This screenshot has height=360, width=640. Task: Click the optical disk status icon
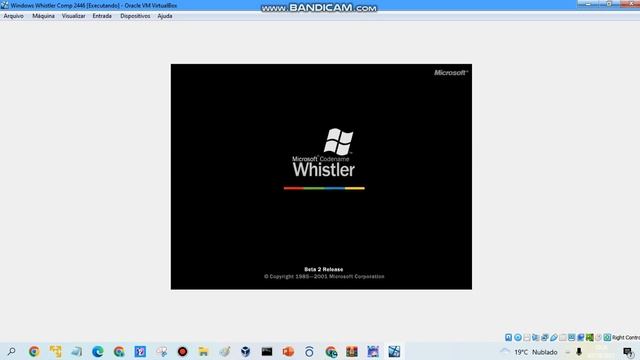coord(518,337)
